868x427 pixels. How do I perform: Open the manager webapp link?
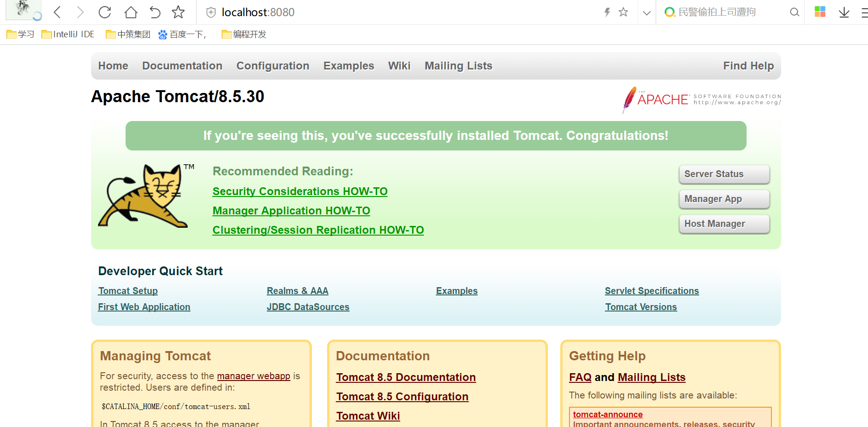click(x=253, y=376)
